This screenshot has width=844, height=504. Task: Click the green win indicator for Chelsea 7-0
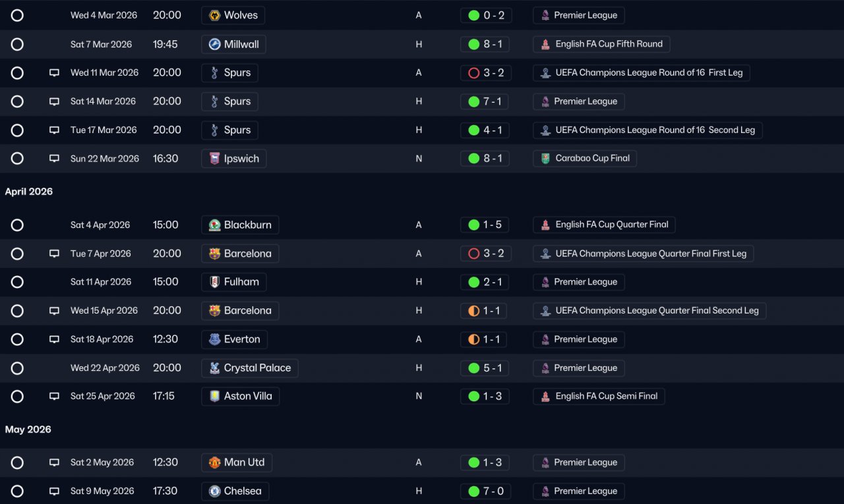(473, 491)
